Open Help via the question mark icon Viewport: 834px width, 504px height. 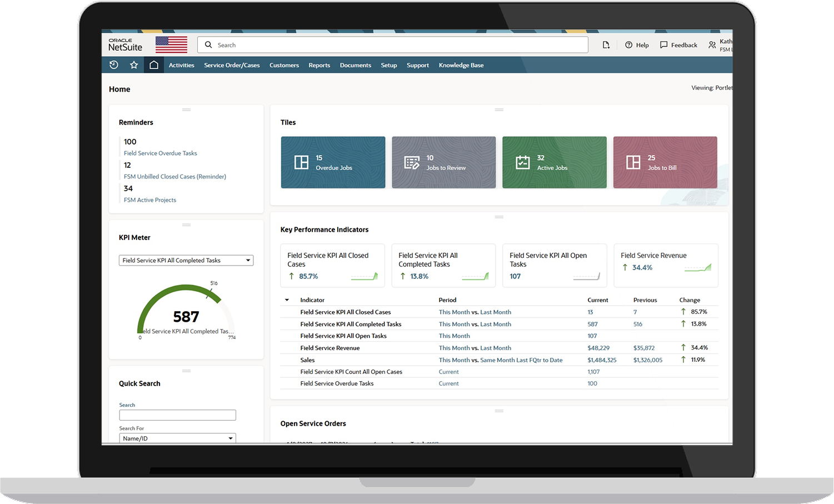coord(628,45)
